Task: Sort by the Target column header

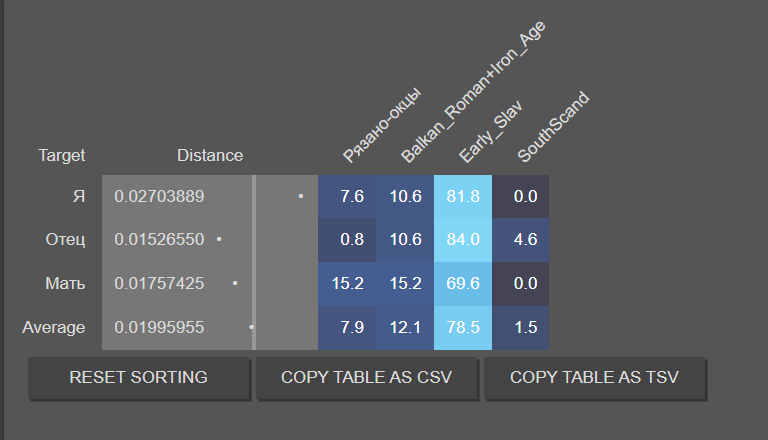Action: click(x=62, y=155)
